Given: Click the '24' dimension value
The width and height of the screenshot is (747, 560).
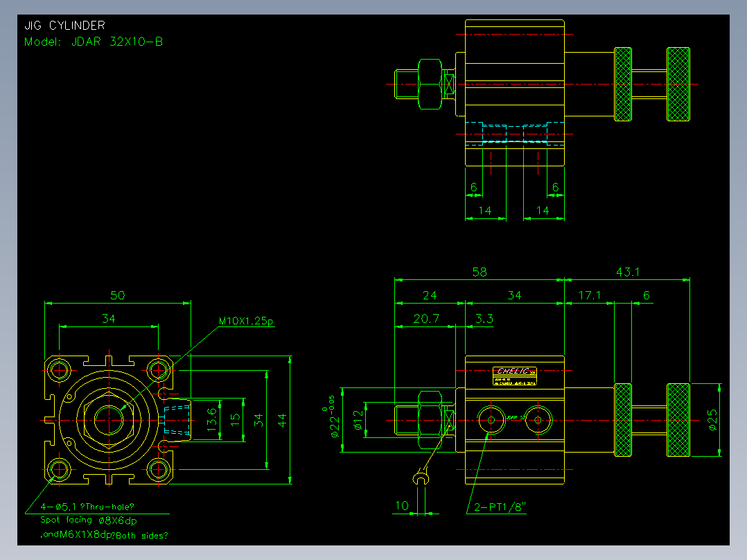Looking at the screenshot, I should pyautogui.click(x=430, y=295).
